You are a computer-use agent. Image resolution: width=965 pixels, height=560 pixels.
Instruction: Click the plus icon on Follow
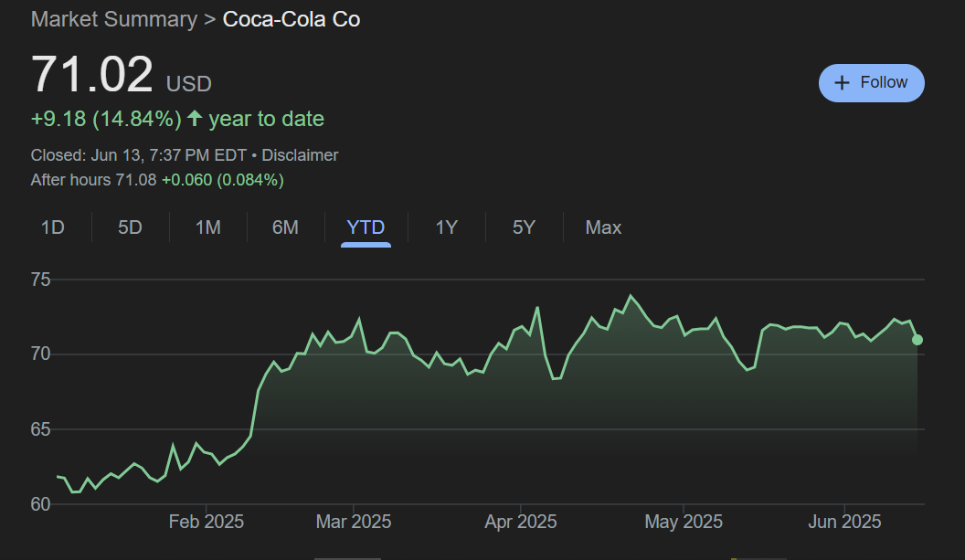[842, 83]
